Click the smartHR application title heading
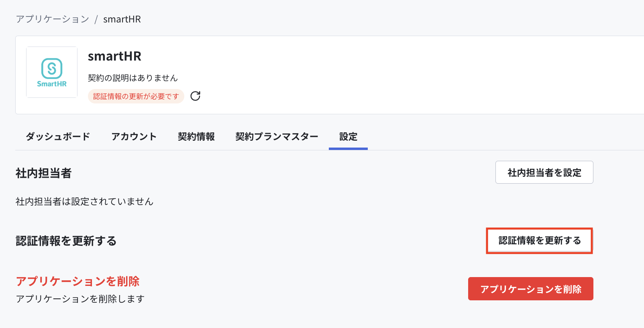644x328 pixels. (x=114, y=56)
